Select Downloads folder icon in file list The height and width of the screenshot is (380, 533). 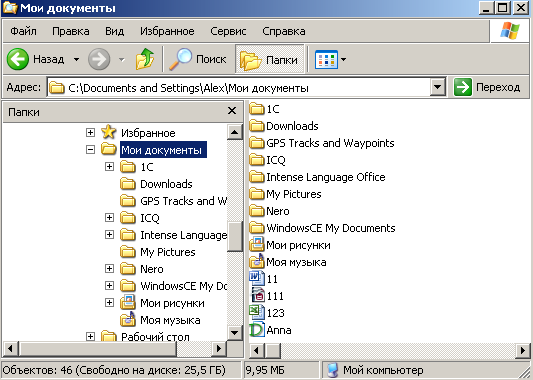click(257, 126)
